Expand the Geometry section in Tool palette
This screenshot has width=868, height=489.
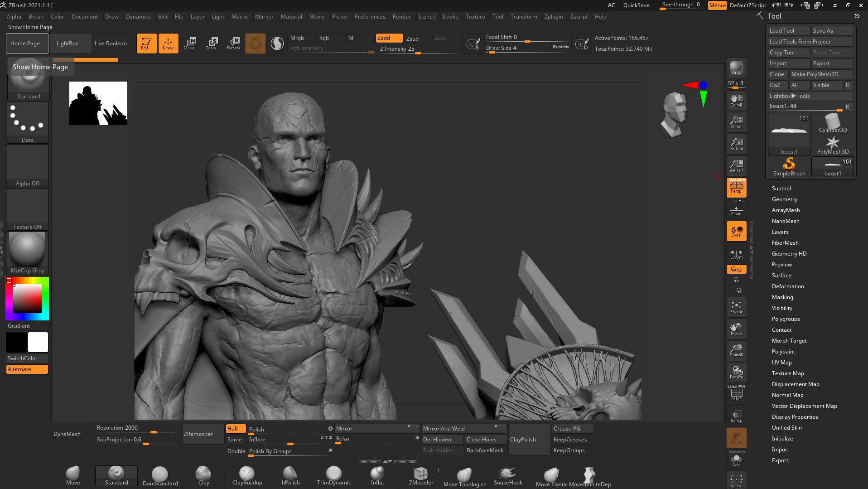784,199
